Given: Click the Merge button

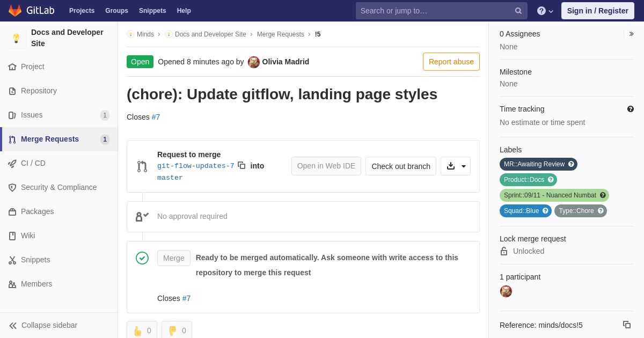Looking at the screenshot, I should pos(174,258).
